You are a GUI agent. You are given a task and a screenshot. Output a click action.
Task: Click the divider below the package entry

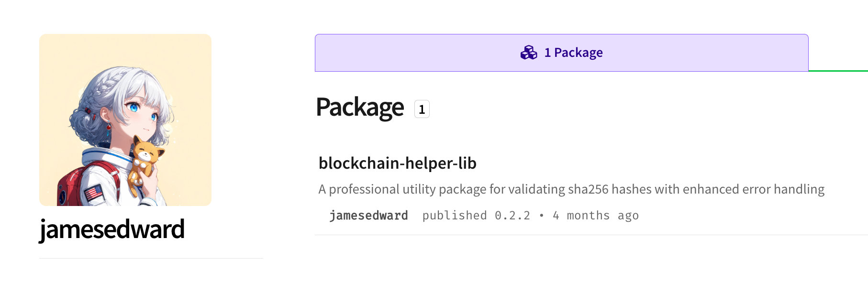click(x=591, y=235)
